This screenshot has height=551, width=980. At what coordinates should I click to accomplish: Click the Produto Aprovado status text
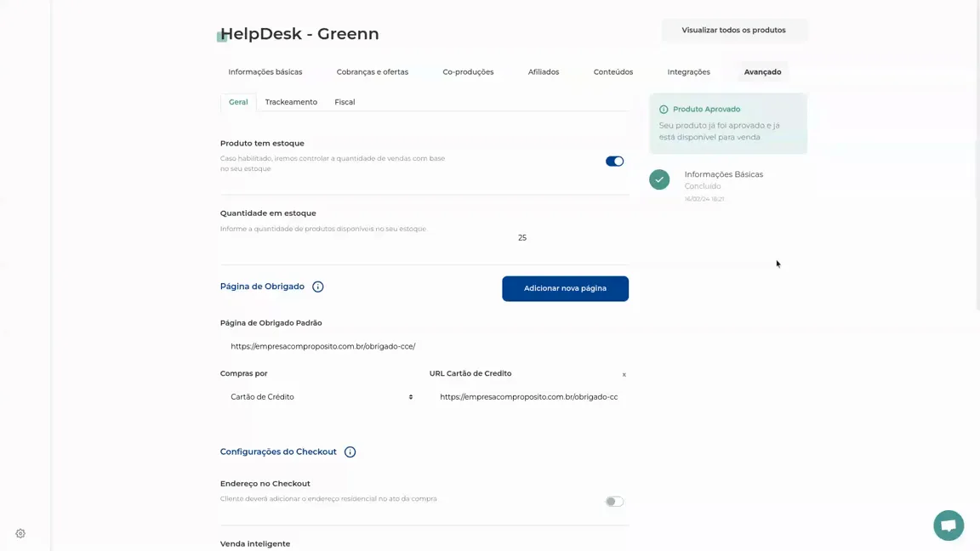706,110
